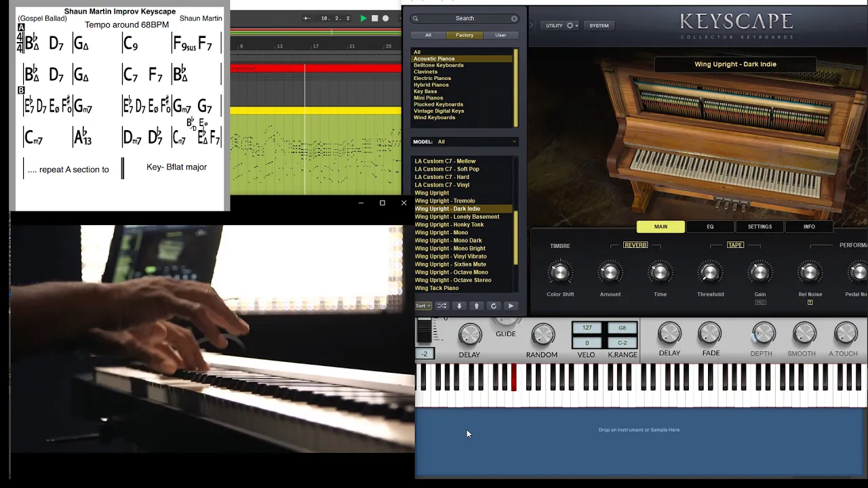The image size is (868, 488).
Task: Click the green play button in the DAW transport
Action: [x=363, y=18]
